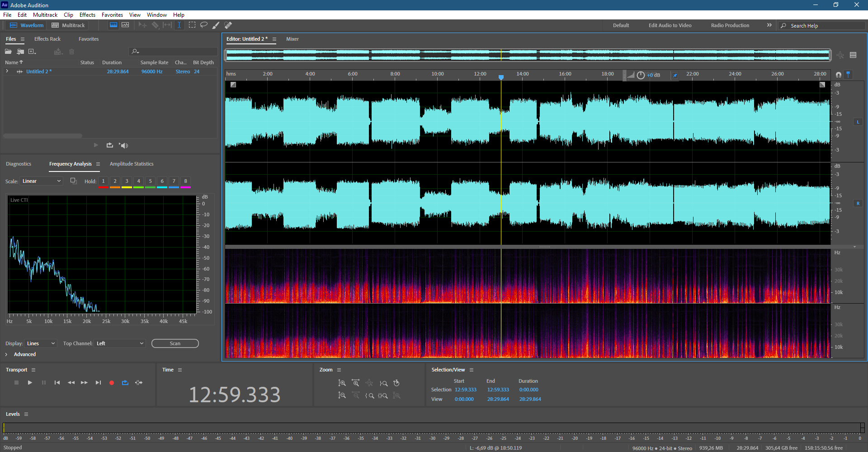Screen dimensions: 868x452
Task: Click the Files panel search field
Action: (x=173, y=52)
